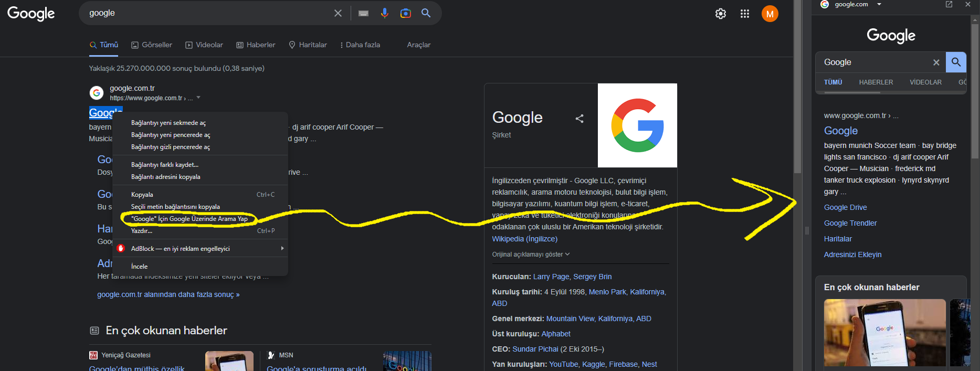Open YouTube subsidiary link
Screen dimensions: 980x371
[x=563, y=364]
